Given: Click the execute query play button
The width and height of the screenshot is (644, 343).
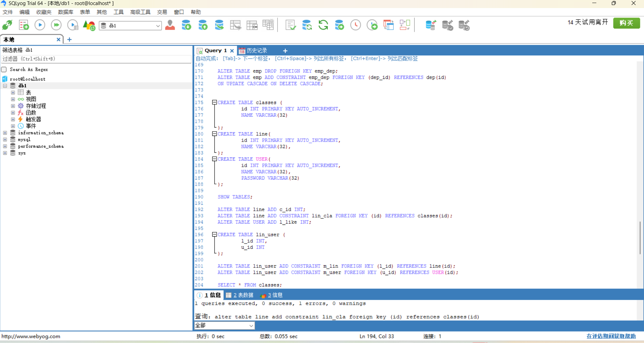Looking at the screenshot, I should [x=40, y=25].
